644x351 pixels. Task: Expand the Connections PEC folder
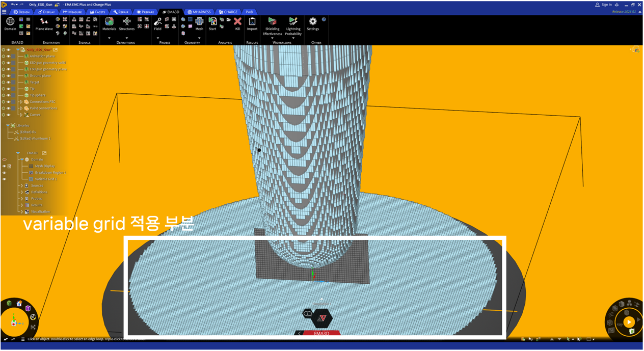(x=21, y=102)
